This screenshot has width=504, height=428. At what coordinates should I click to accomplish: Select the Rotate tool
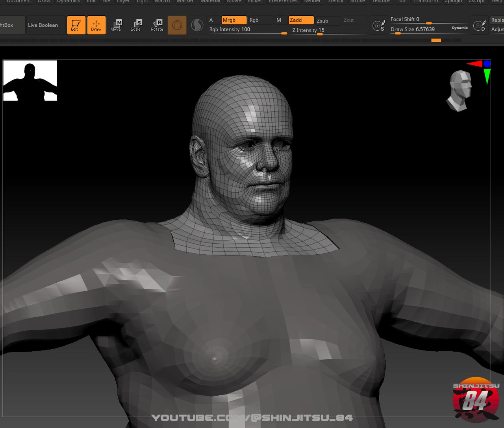click(157, 25)
